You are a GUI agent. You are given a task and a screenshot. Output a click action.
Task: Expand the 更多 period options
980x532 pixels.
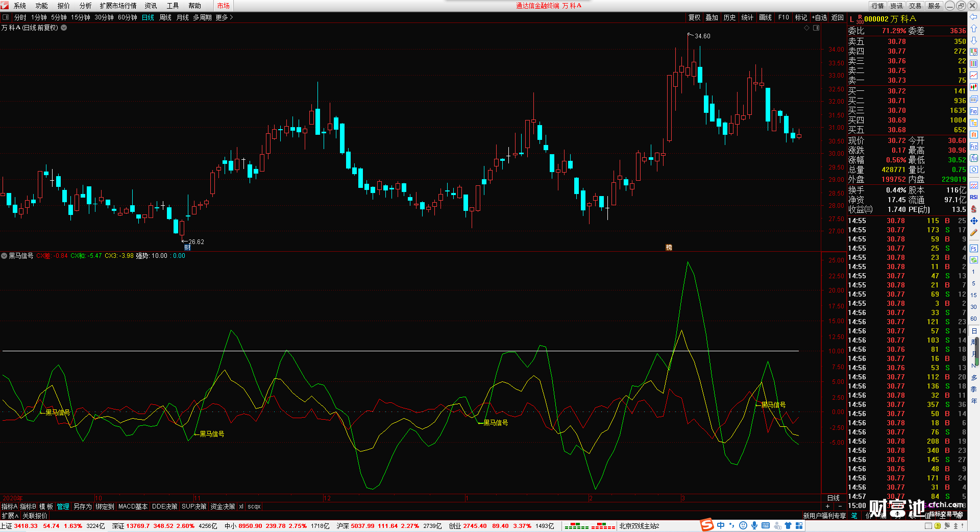point(224,17)
